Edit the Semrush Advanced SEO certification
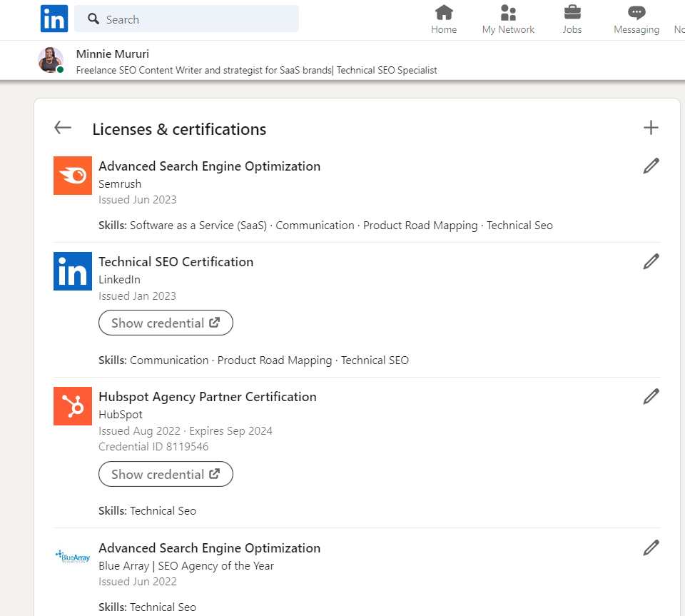685x616 pixels. (651, 166)
